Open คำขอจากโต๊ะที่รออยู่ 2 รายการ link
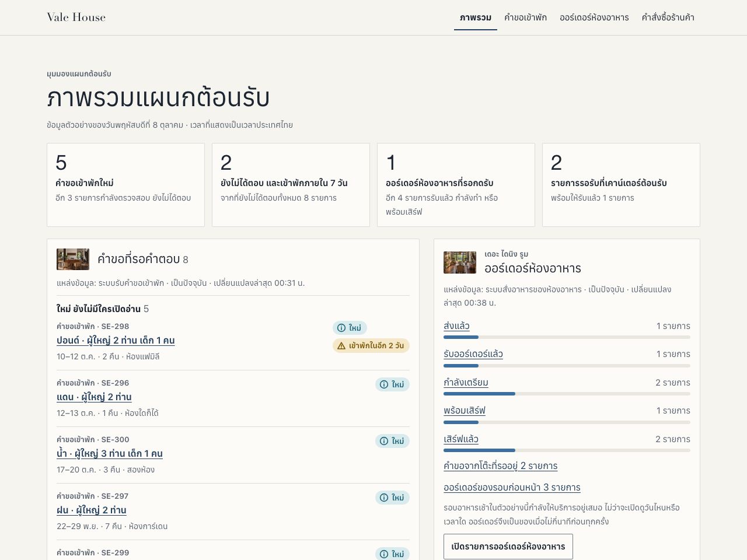This screenshot has height=560, width=747. tap(501, 466)
